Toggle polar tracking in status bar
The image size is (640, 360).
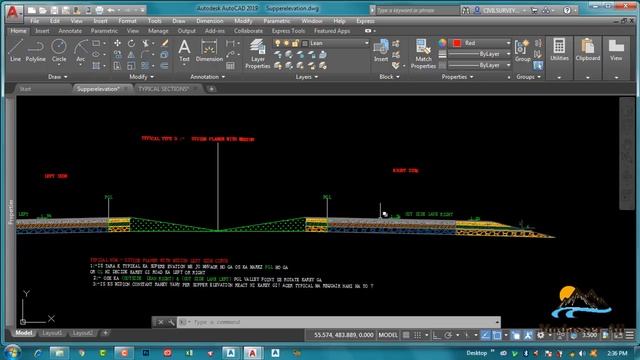click(448, 335)
